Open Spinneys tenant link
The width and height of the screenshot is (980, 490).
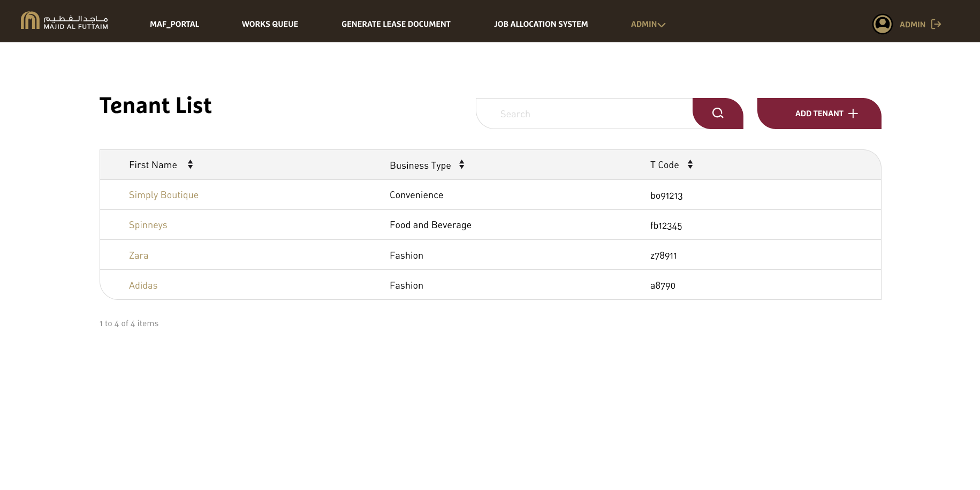pyautogui.click(x=148, y=225)
